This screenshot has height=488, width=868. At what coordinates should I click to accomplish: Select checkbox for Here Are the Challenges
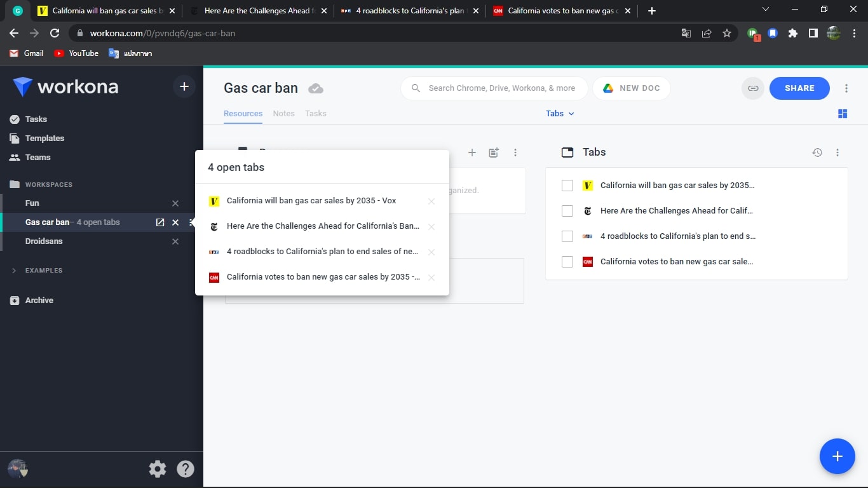pyautogui.click(x=567, y=211)
